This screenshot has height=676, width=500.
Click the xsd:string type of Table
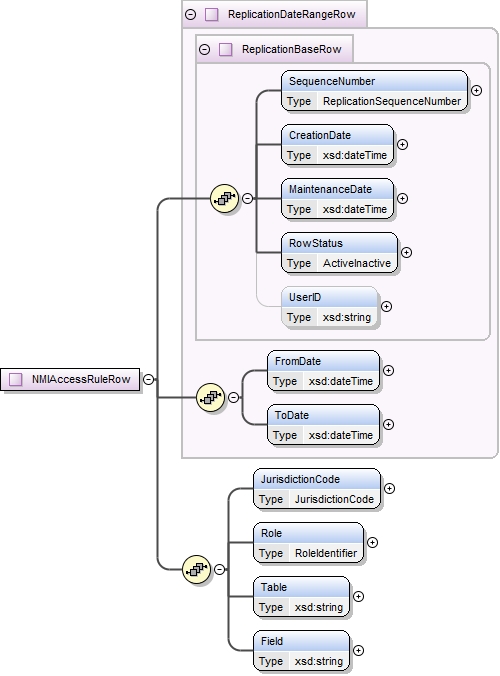coord(319,607)
